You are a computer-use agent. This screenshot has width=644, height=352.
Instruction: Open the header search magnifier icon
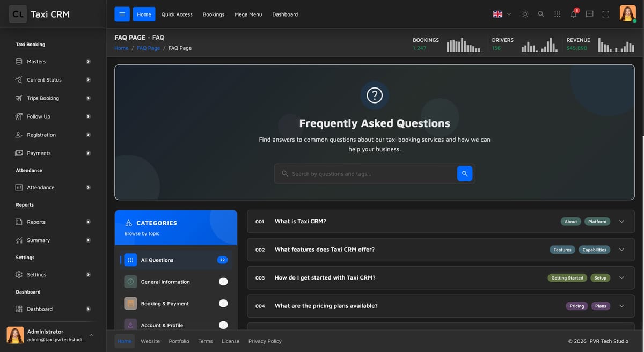click(x=541, y=14)
